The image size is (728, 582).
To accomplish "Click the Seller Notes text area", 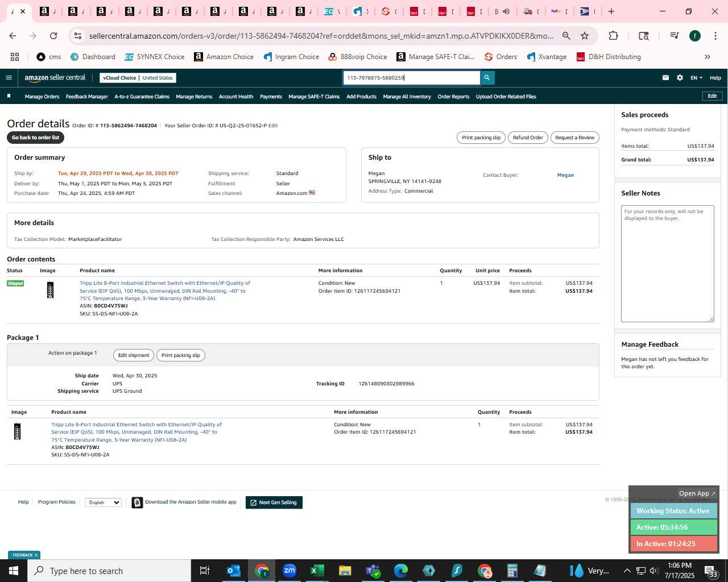I will coord(668,264).
